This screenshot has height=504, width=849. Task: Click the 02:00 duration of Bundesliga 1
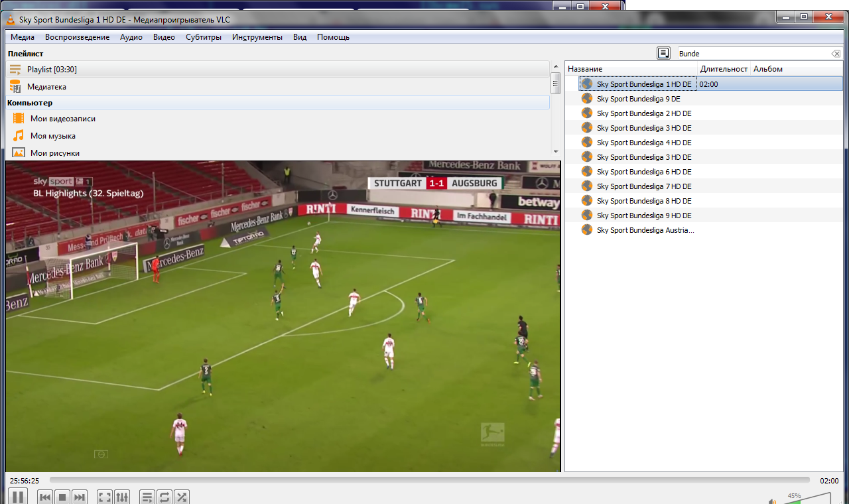click(x=708, y=84)
